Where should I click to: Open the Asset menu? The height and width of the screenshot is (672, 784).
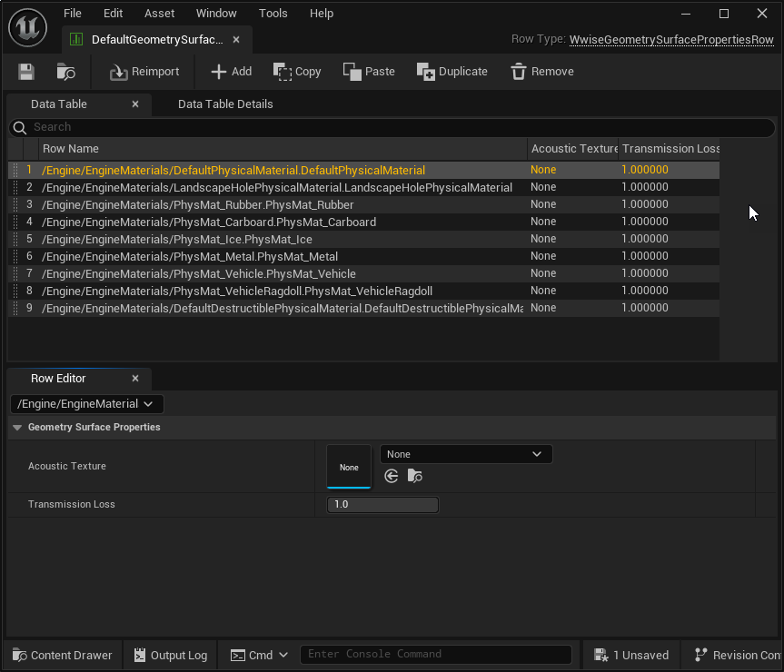tap(159, 14)
